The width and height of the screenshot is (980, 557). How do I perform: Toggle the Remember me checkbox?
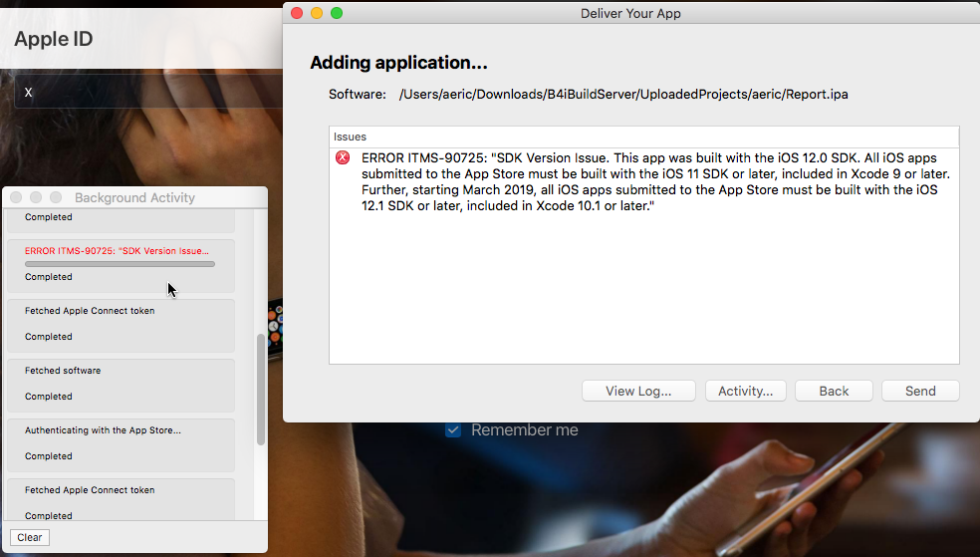pos(453,430)
